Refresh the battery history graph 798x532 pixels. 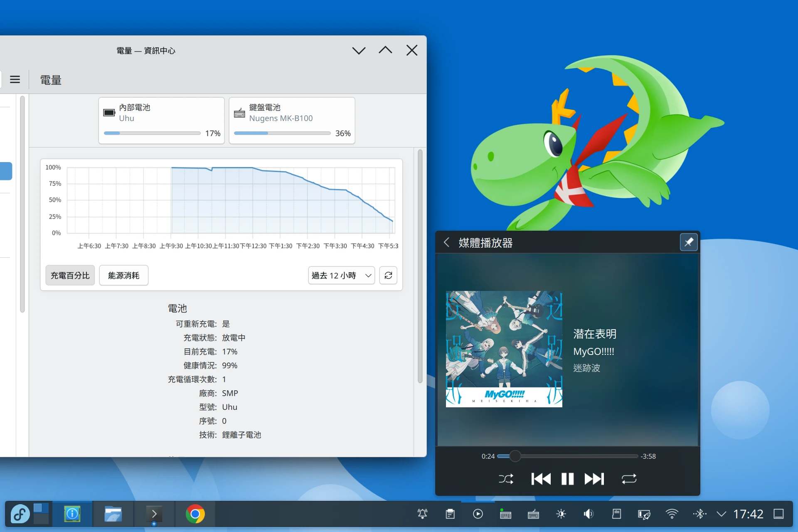(388, 276)
